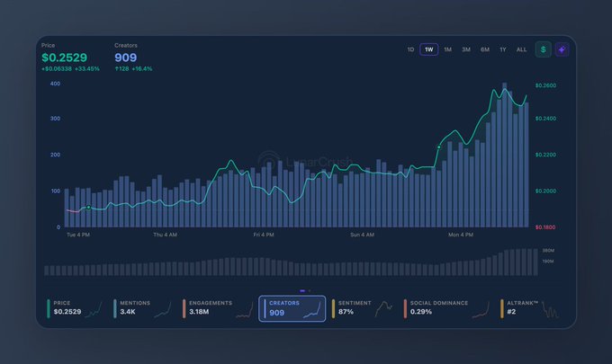Click the $0.2529 price value at top
612x364 pixels.
[x=65, y=58]
